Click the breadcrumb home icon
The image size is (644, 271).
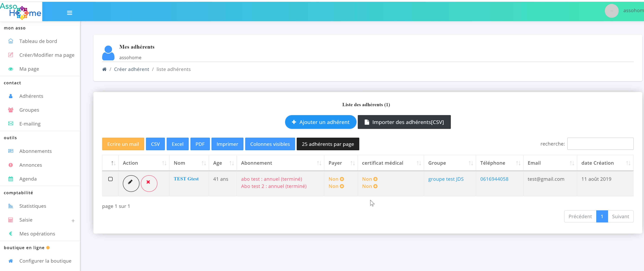104,69
